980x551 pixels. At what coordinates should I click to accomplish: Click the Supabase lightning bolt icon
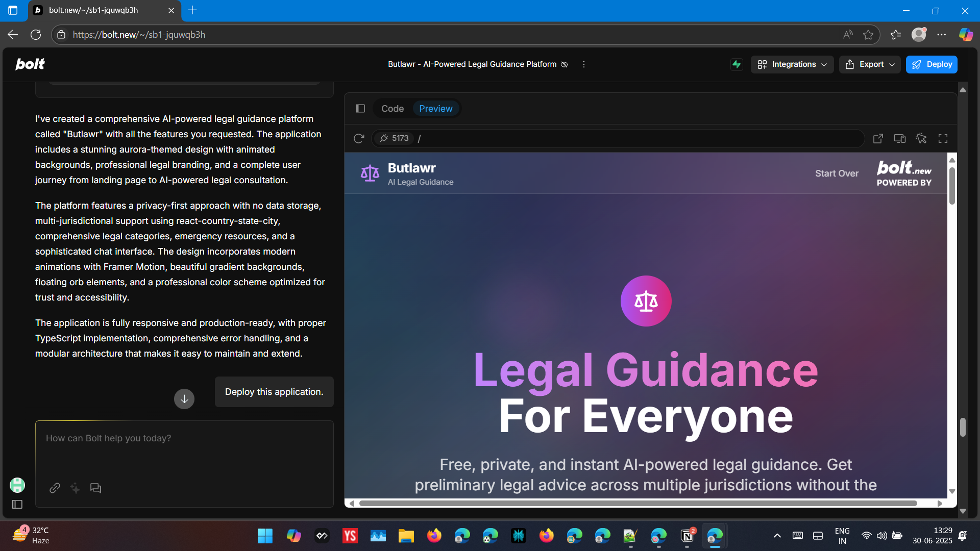[736, 64]
